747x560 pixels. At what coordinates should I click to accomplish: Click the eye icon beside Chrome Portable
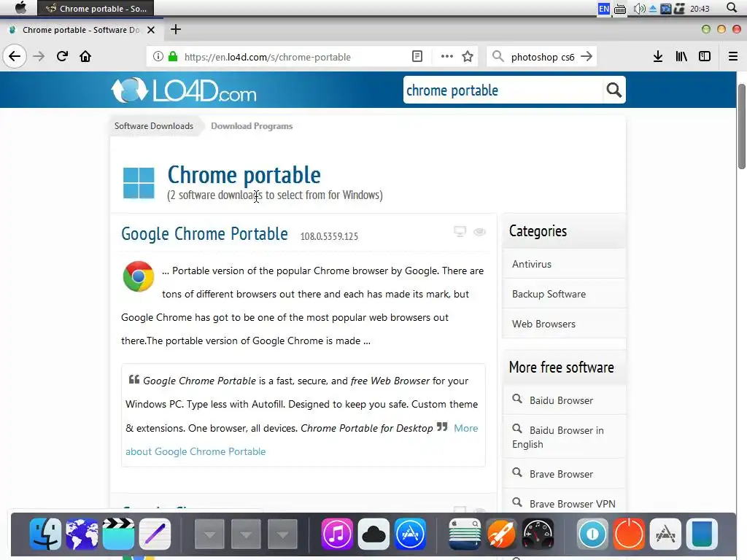coord(480,231)
